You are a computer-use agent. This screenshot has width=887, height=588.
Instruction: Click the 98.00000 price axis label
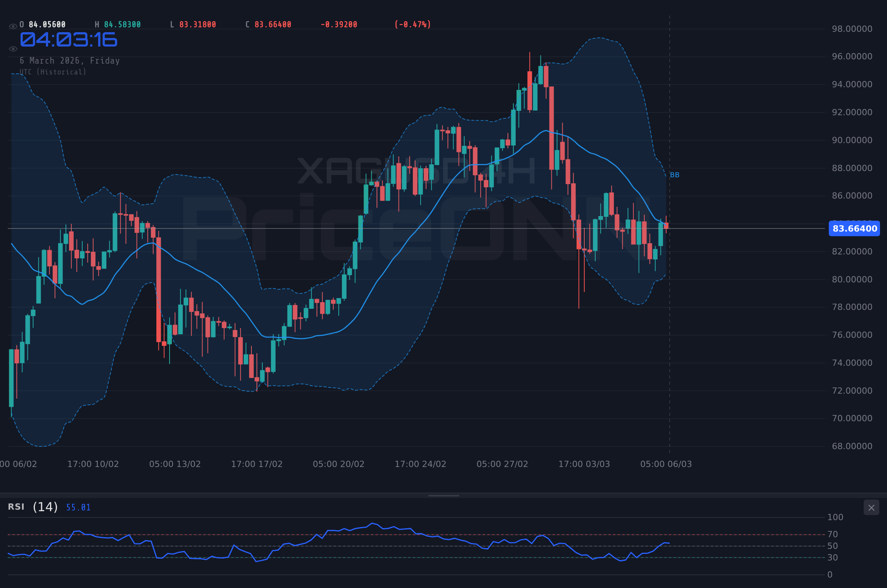click(x=852, y=29)
